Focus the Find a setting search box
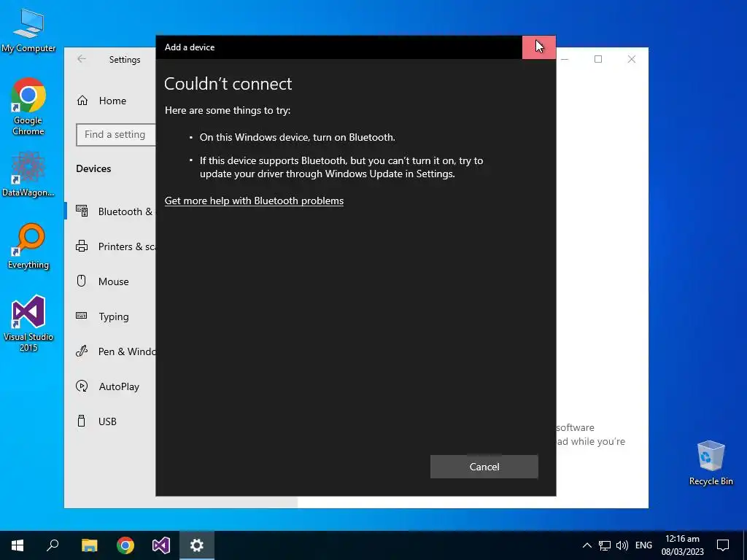 point(116,135)
